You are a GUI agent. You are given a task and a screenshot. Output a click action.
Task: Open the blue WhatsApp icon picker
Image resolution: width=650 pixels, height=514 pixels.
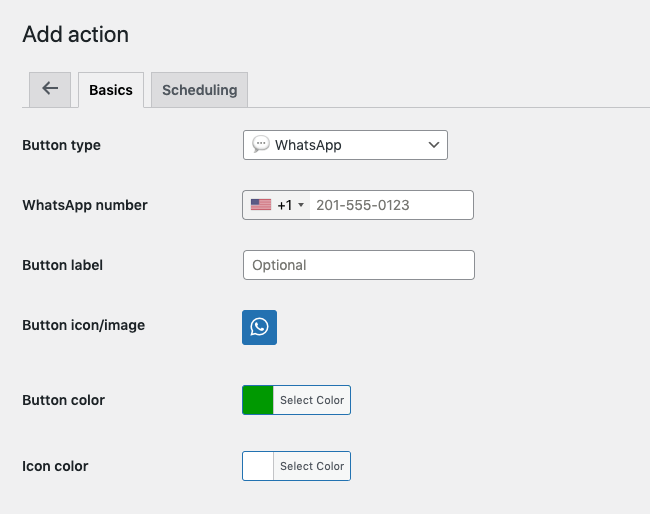pyautogui.click(x=259, y=327)
